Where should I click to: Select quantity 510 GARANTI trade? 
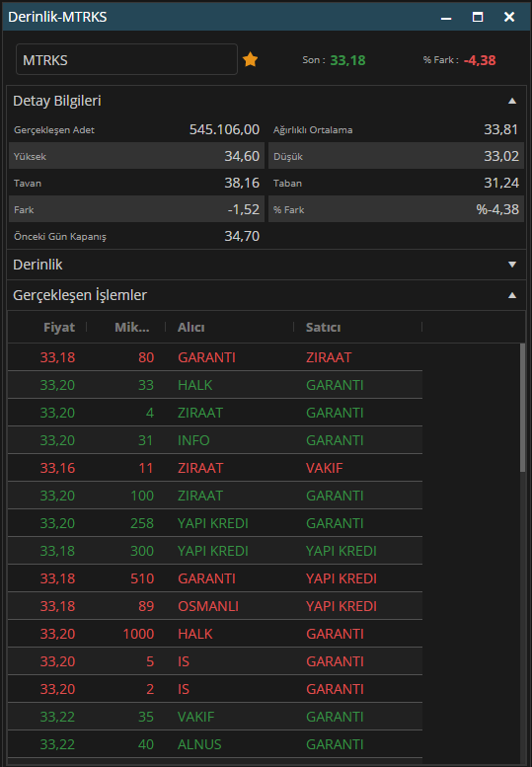215,578
